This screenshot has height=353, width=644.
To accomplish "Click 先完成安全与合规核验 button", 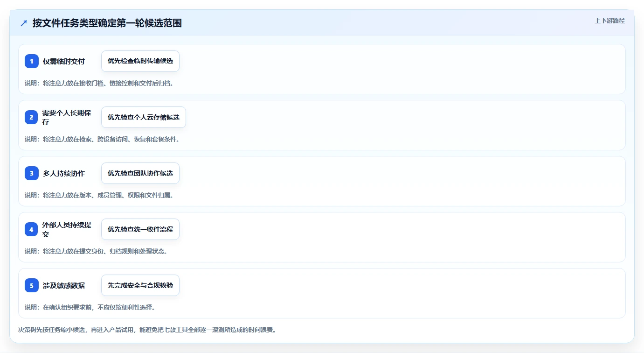I will [140, 285].
